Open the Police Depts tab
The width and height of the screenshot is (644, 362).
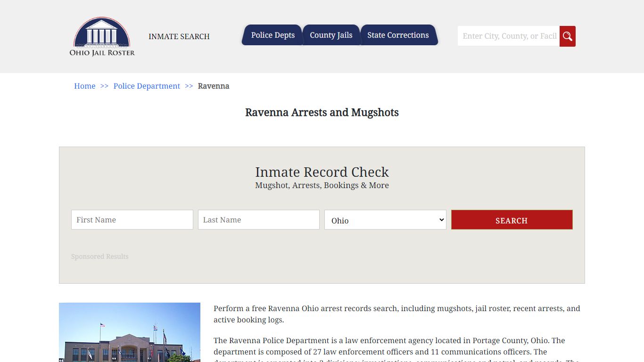point(272,35)
